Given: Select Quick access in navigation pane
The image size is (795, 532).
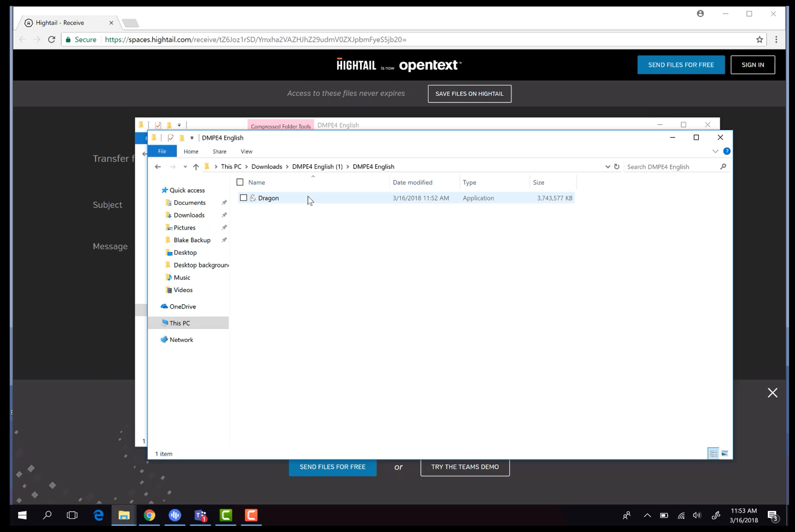Looking at the screenshot, I should tap(187, 190).
